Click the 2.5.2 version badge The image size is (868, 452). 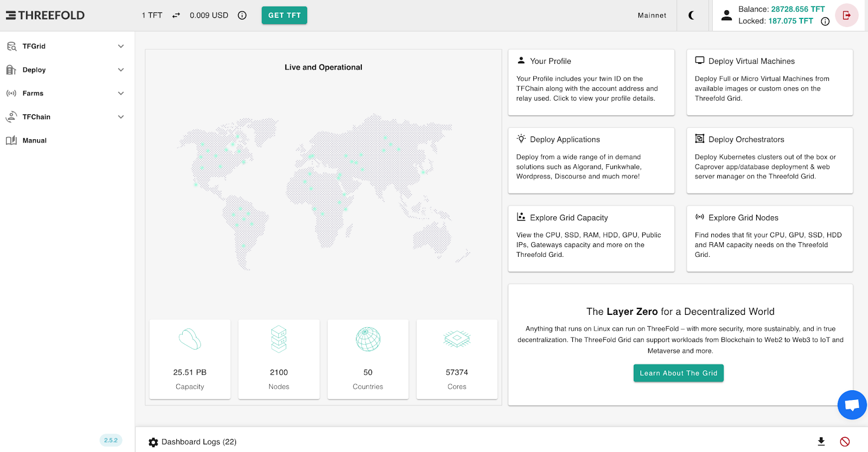pyautogui.click(x=111, y=440)
